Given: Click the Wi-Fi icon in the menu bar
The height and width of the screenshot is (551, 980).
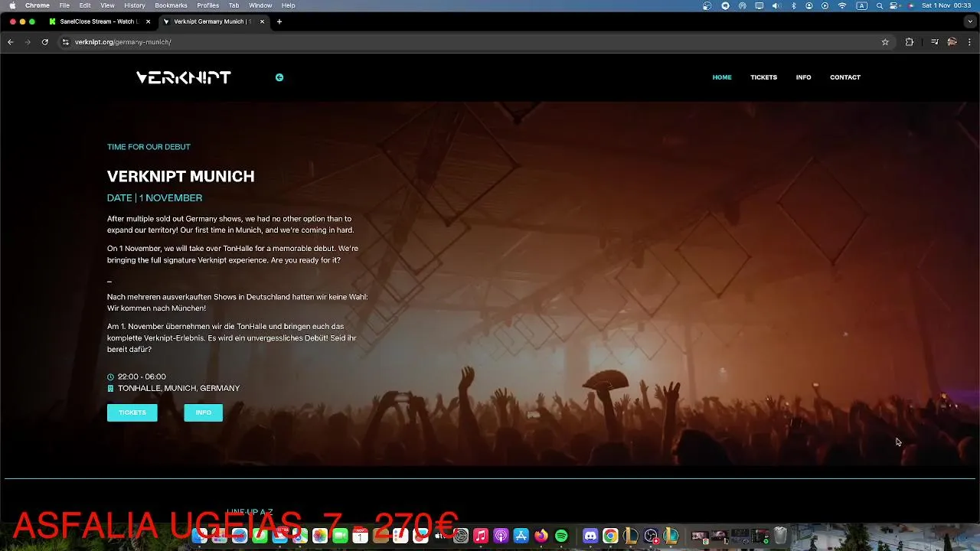Looking at the screenshot, I should pyautogui.click(x=842, y=5).
